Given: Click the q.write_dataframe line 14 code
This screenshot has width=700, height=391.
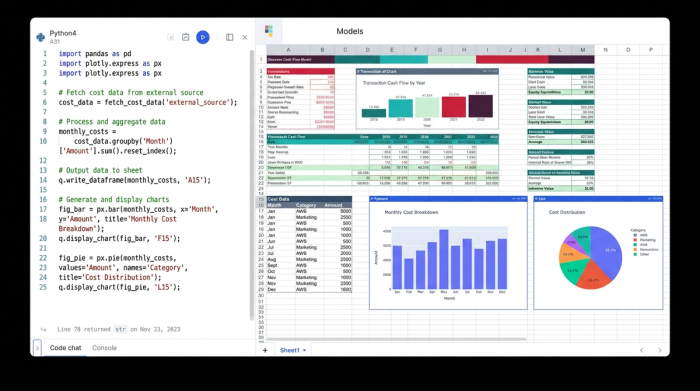Looking at the screenshot, I should tap(134, 180).
